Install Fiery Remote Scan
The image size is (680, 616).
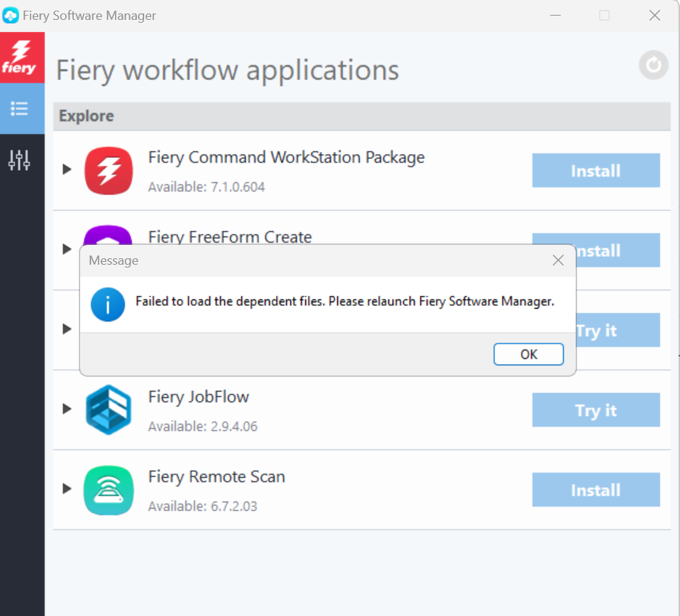click(596, 490)
